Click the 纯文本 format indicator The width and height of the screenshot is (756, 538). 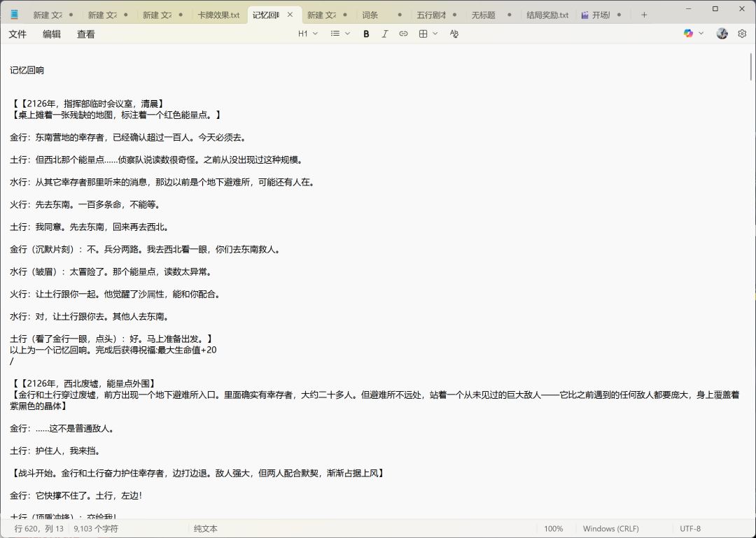[205, 529]
